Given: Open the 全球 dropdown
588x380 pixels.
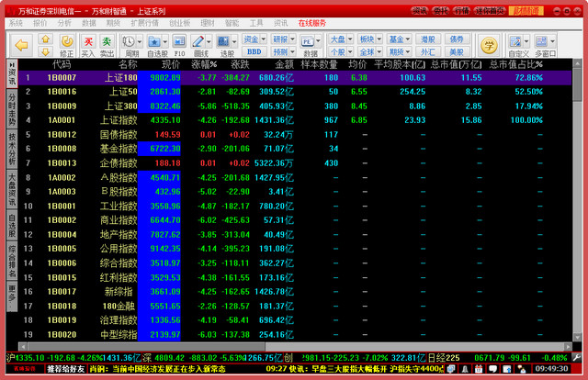Looking at the screenshot, I should pyautogui.click(x=370, y=51).
